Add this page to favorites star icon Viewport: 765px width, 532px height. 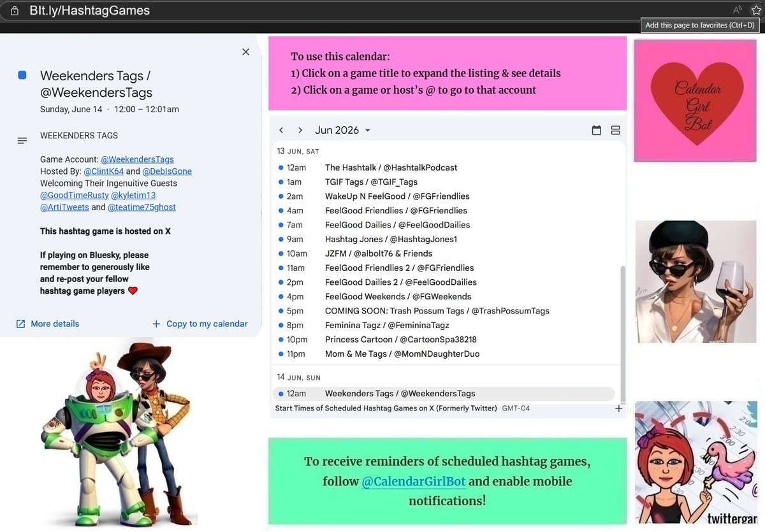click(756, 10)
